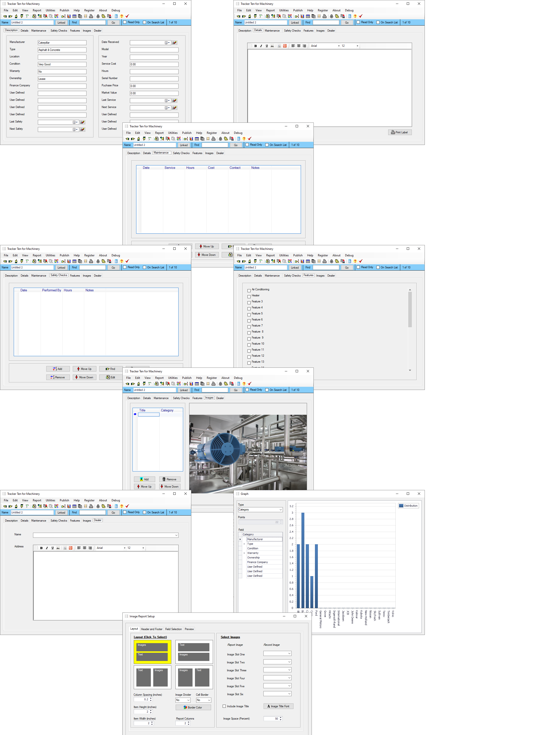The height and width of the screenshot is (735, 560).
Task: Check the Air Conditioning feature checkbox
Action: click(249, 291)
